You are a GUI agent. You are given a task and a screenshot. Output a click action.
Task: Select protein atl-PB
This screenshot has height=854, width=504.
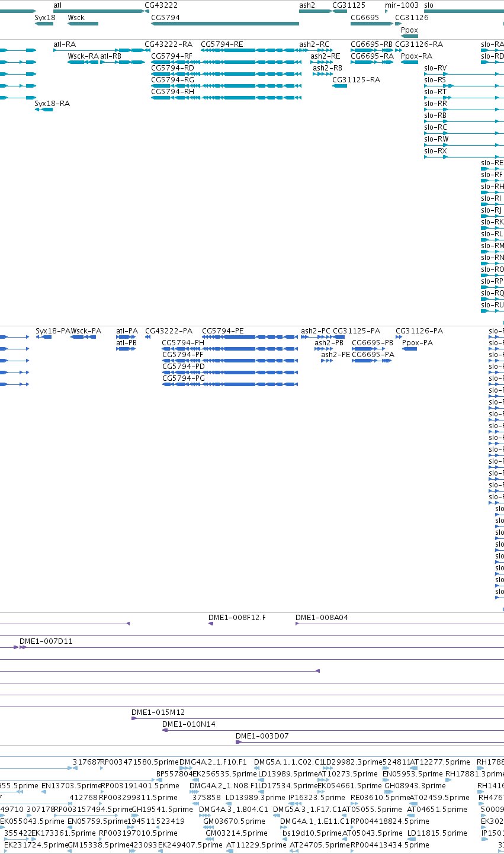coord(126,342)
